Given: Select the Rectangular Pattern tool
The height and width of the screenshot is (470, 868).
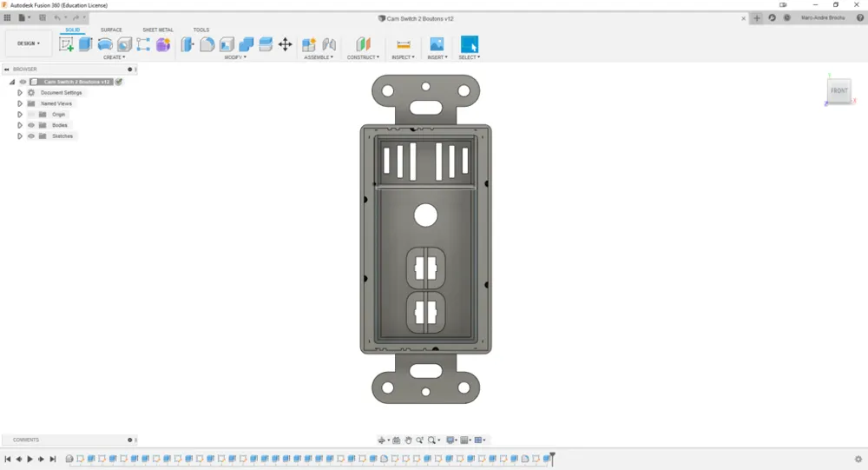Looking at the screenshot, I should tap(143, 44).
